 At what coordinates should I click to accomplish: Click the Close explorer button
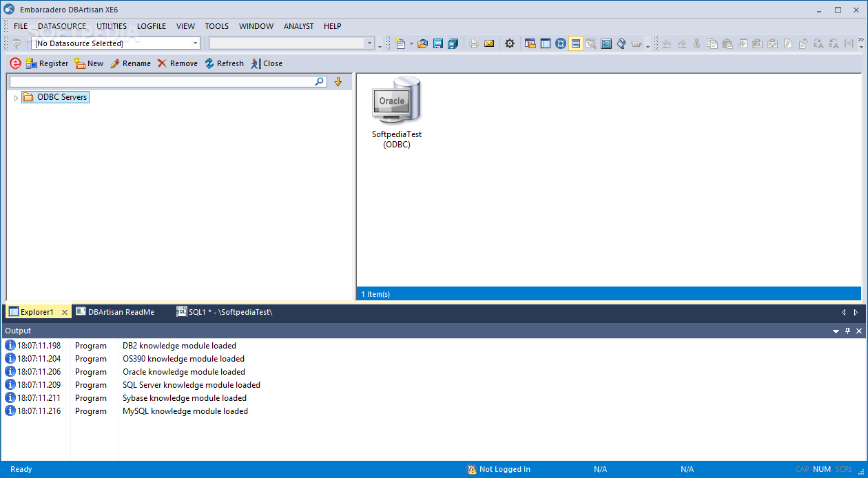(x=267, y=63)
